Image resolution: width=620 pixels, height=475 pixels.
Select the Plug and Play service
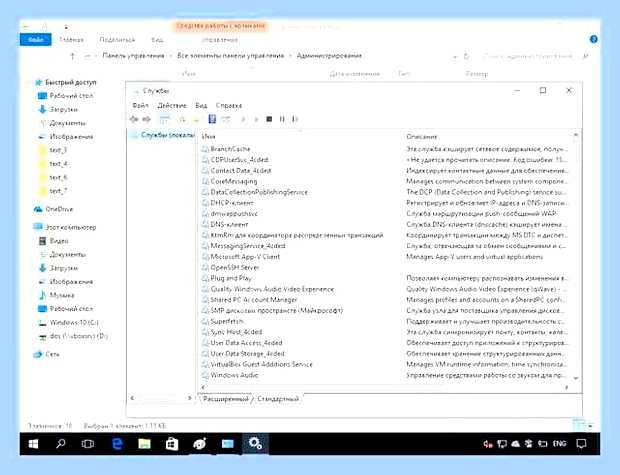(231, 278)
